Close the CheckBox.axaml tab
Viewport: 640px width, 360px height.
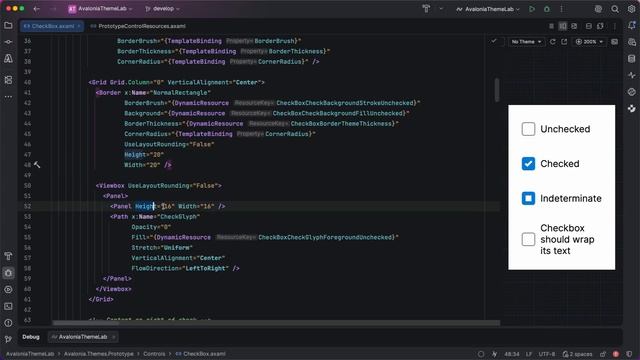click(x=79, y=26)
